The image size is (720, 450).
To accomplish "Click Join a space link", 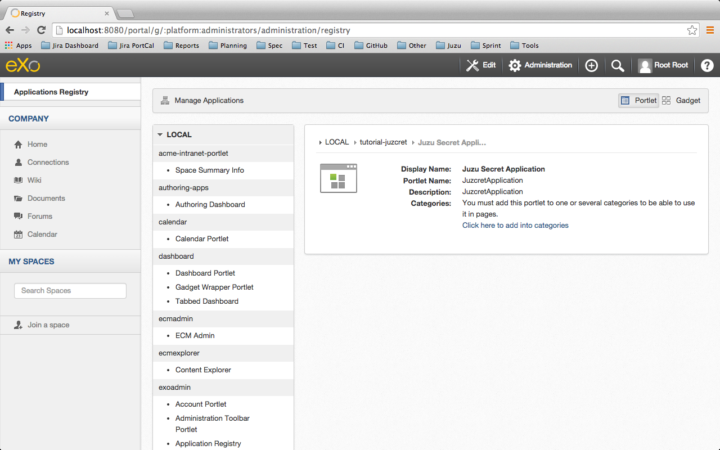I will click(48, 325).
